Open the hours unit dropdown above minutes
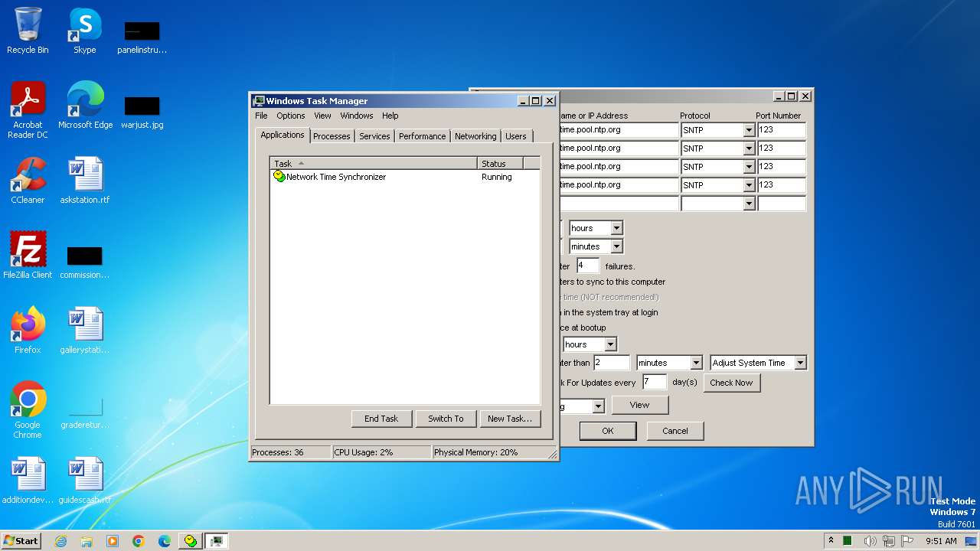The width and height of the screenshot is (980, 551). [x=616, y=228]
